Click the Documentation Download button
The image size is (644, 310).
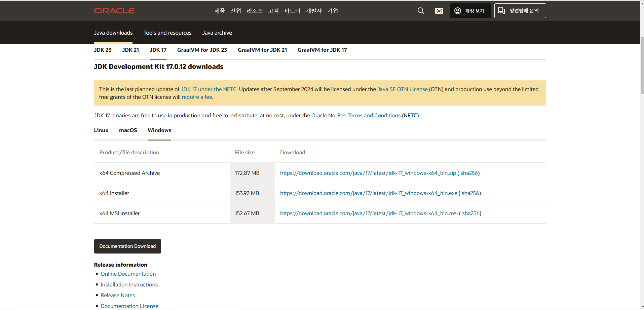point(127,246)
